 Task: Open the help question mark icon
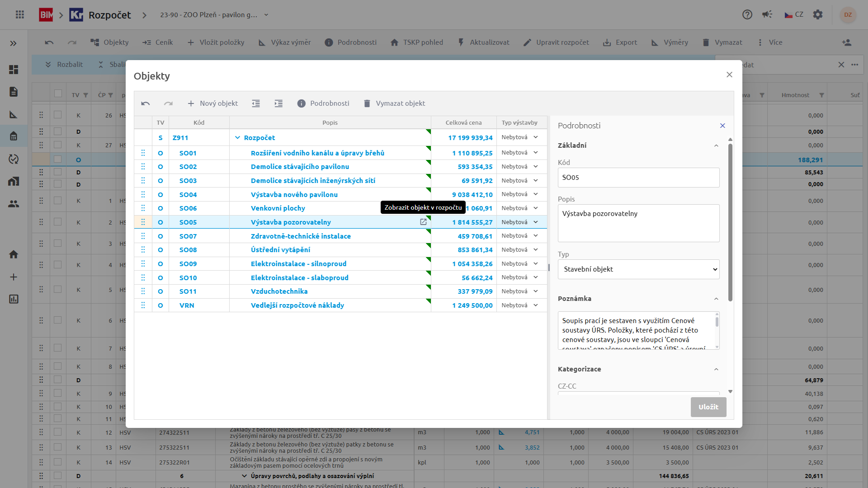click(x=747, y=14)
